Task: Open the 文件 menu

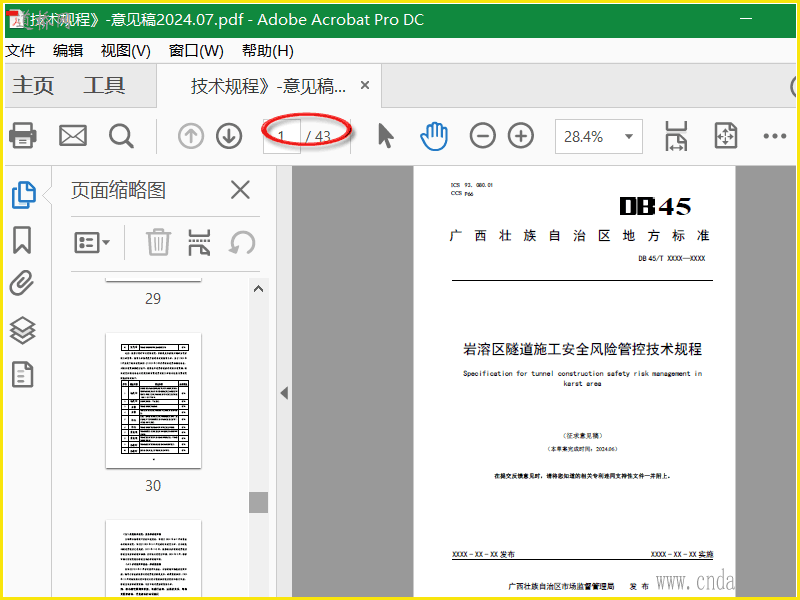Action: click(20, 51)
